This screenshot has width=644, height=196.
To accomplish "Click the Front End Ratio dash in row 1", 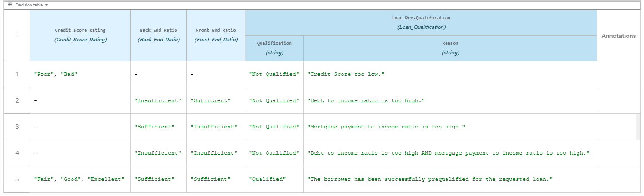I will click(216, 74).
